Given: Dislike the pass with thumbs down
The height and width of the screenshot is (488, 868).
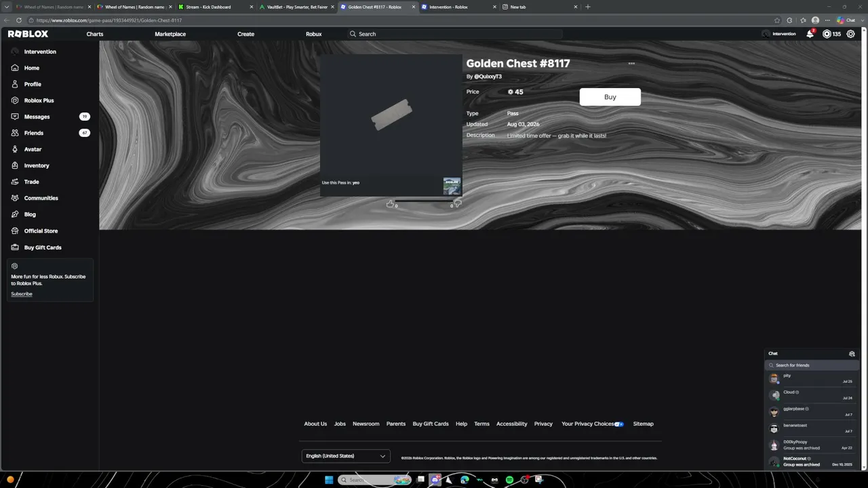Looking at the screenshot, I should coord(458,203).
